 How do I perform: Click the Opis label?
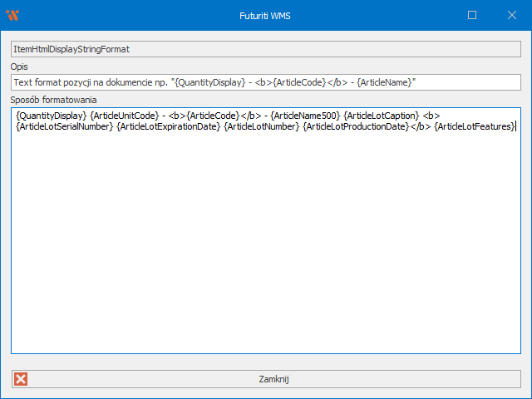click(20, 66)
